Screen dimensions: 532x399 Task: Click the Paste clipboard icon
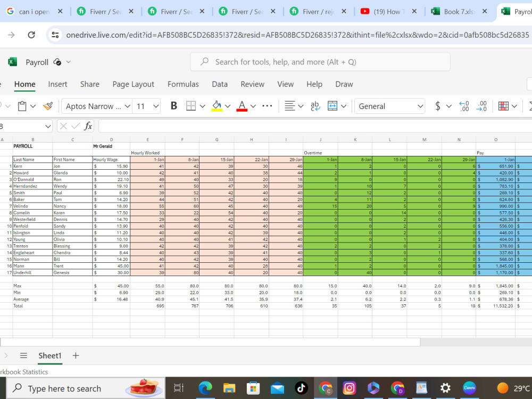(x=22, y=106)
